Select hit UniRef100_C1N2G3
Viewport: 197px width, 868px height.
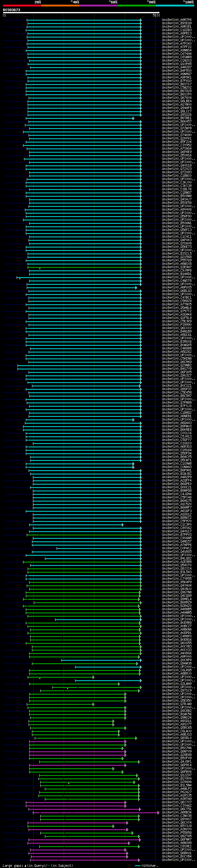point(177,60)
